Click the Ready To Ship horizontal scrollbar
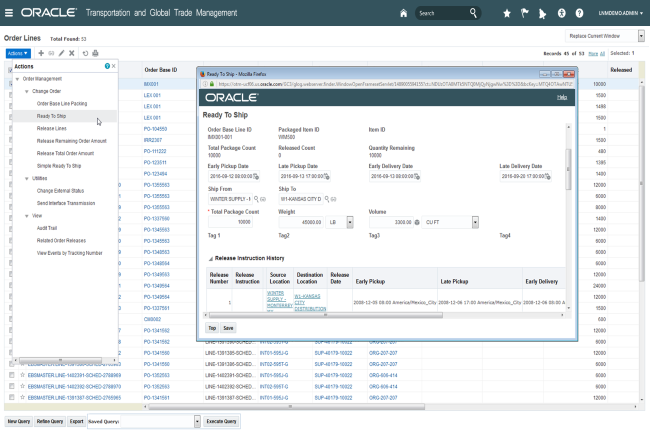 [325, 315]
